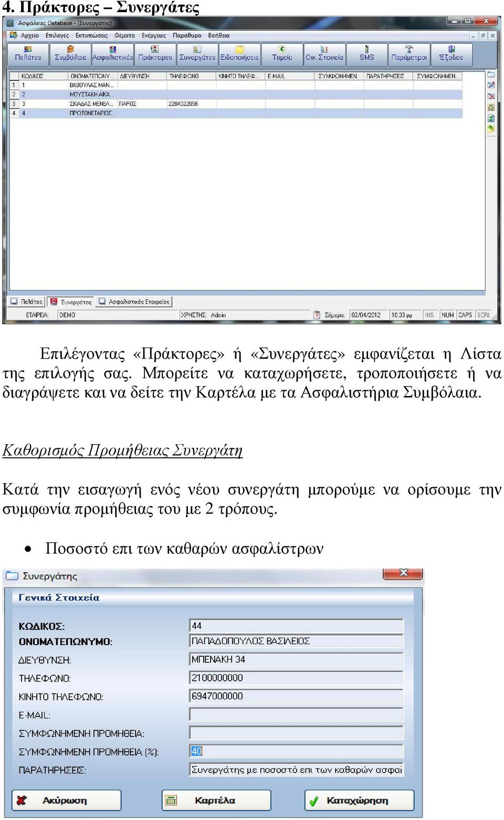
Task: Sort by the E-MAIL column header
Action: [290, 76]
